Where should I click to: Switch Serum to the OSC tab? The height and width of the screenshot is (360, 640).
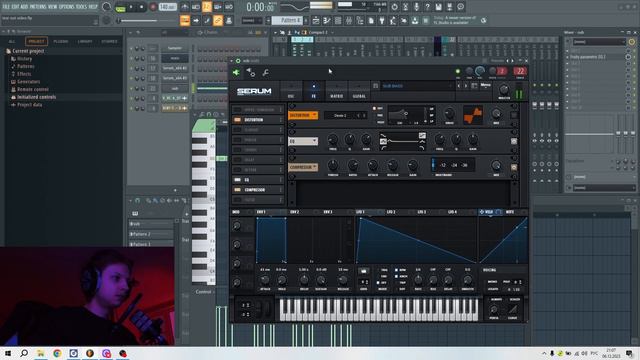tap(291, 91)
